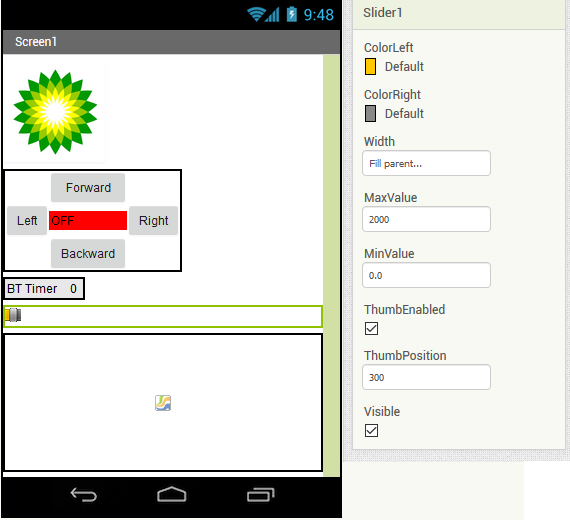Select the canvas placeholder image icon
This screenshot has height=520, width=570.
[163, 403]
